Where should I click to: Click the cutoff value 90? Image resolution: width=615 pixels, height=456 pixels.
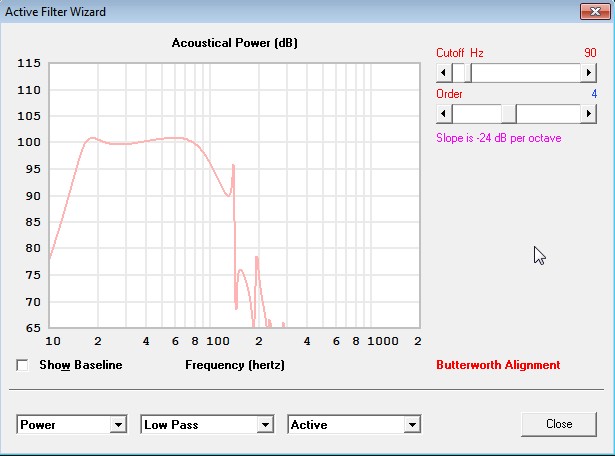pos(590,53)
